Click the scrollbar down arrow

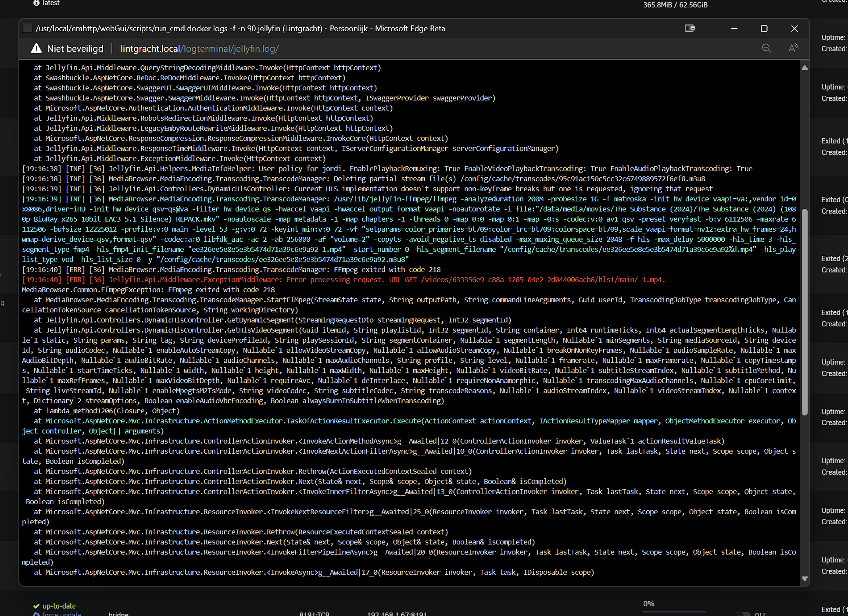click(x=805, y=578)
